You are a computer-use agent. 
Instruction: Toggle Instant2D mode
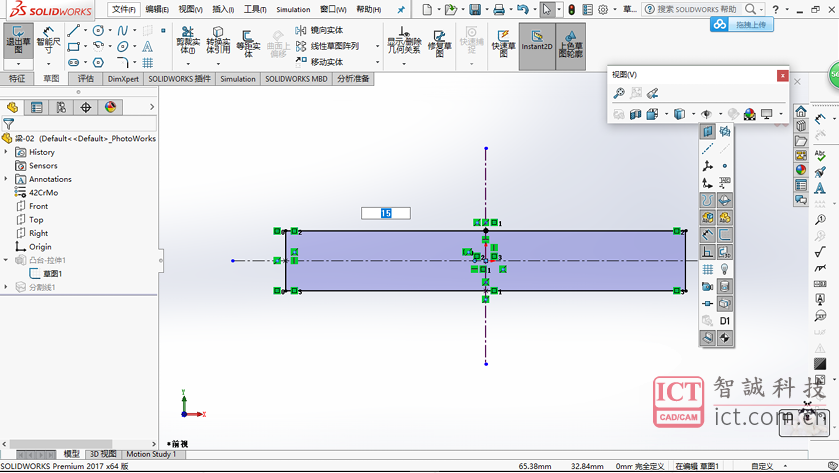(537, 46)
